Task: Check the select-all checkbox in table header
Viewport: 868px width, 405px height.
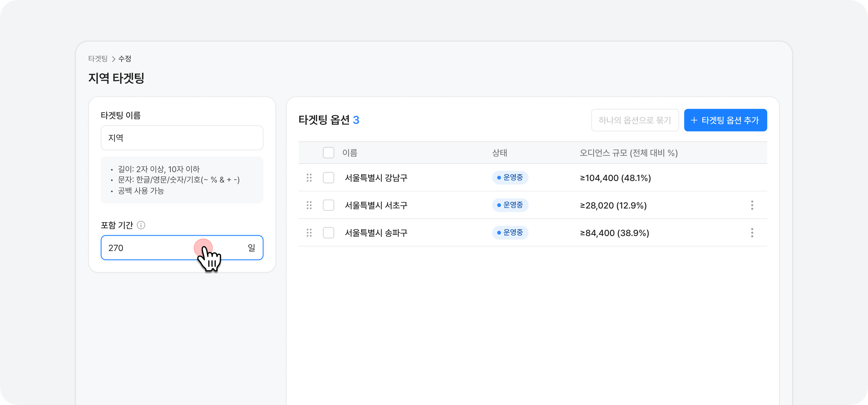Action: click(x=329, y=153)
